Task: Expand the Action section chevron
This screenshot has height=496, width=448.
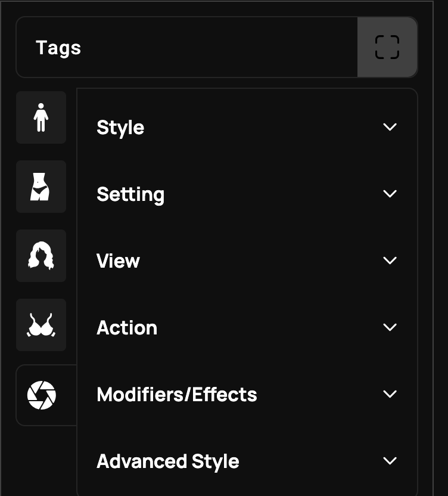Action: [390, 327]
